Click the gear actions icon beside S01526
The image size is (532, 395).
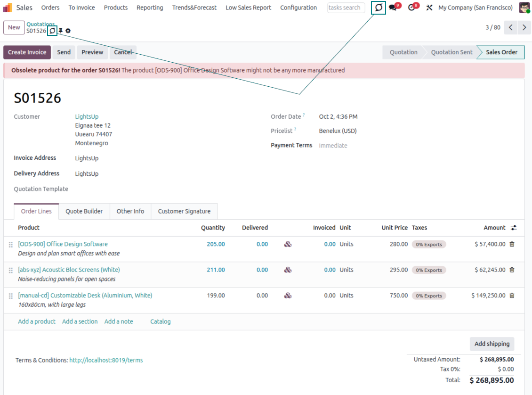[x=68, y=31]
